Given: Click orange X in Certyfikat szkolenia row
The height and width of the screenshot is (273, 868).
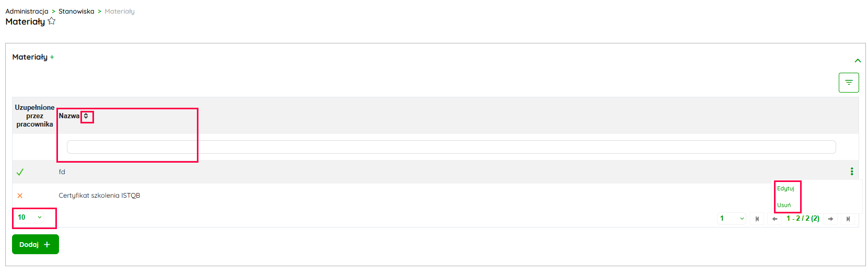Looking at the screenshot, I should [x=20, y=196].
